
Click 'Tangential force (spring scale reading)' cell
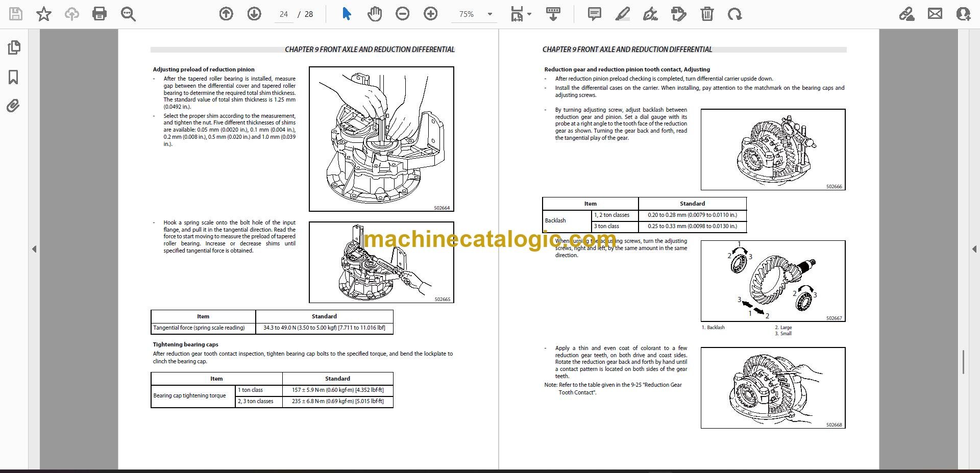[x=203, y=328]
